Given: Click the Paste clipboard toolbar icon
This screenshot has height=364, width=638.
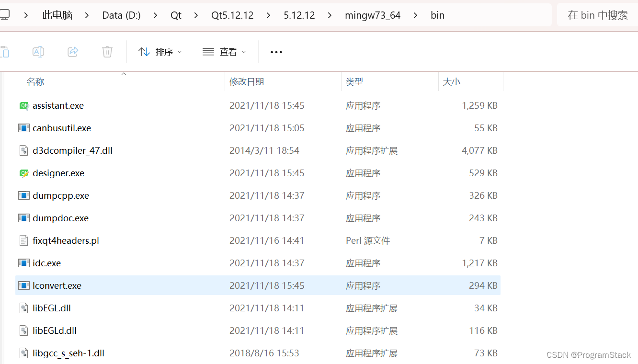Looking at the screenshot, I should pyautogui.click(x=4, y=52).
